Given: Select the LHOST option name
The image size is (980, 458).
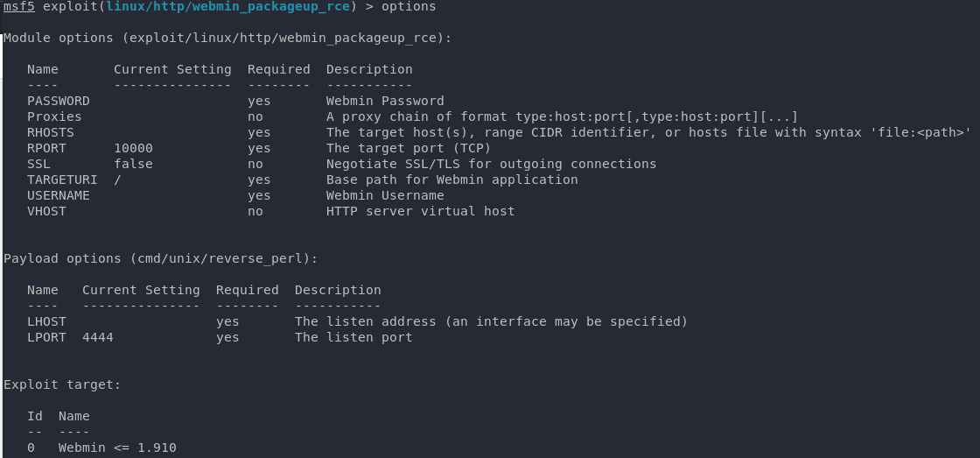Looking at the screenshot, I should 46,321.
